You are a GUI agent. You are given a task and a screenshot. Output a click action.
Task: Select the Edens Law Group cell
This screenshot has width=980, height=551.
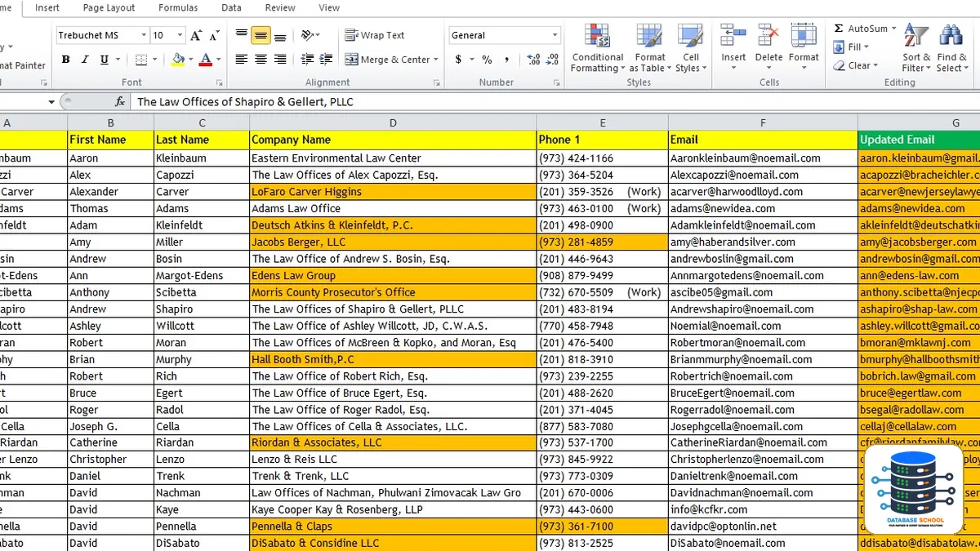pos(393,275)
